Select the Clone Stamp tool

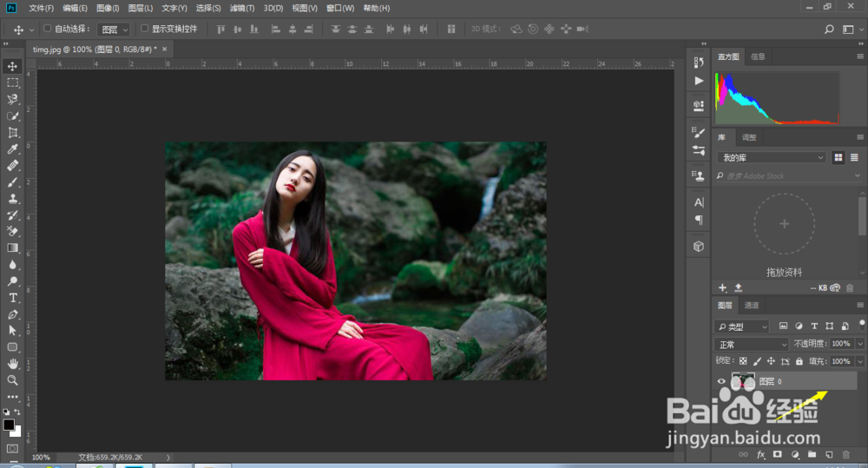coord(12,199)
